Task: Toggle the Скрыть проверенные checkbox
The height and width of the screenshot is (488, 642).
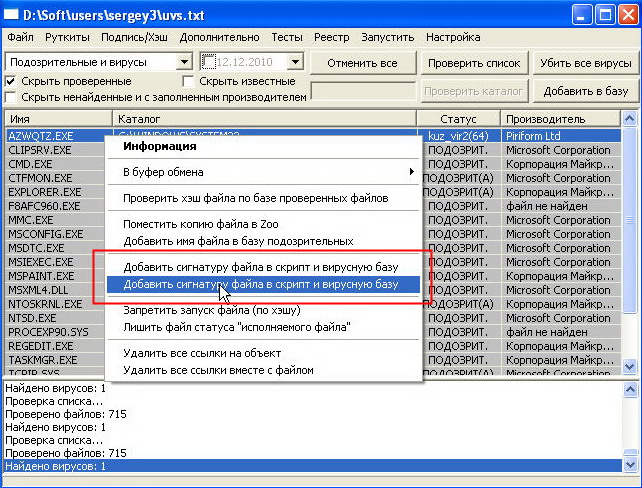Action: [10, 81]
